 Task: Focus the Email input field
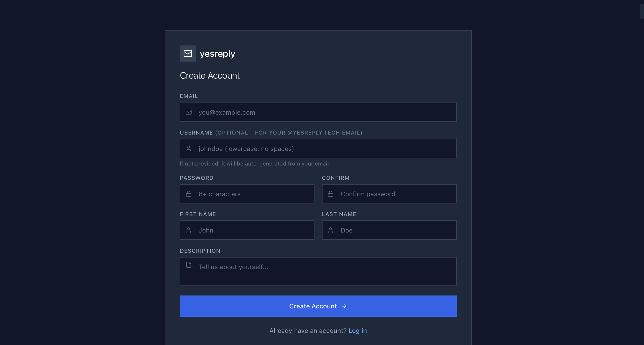323,112
